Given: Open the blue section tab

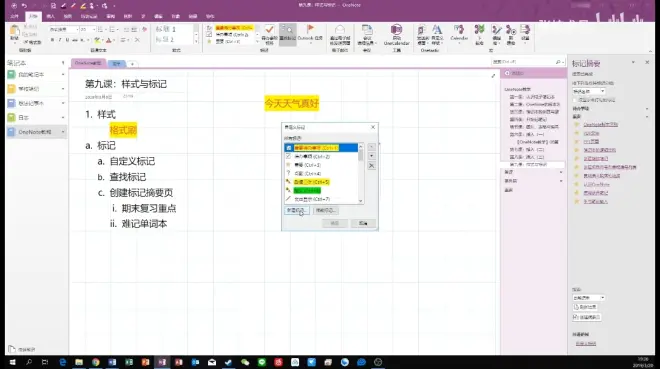Looking at the screenshot, I should click(x=116, y=64).
